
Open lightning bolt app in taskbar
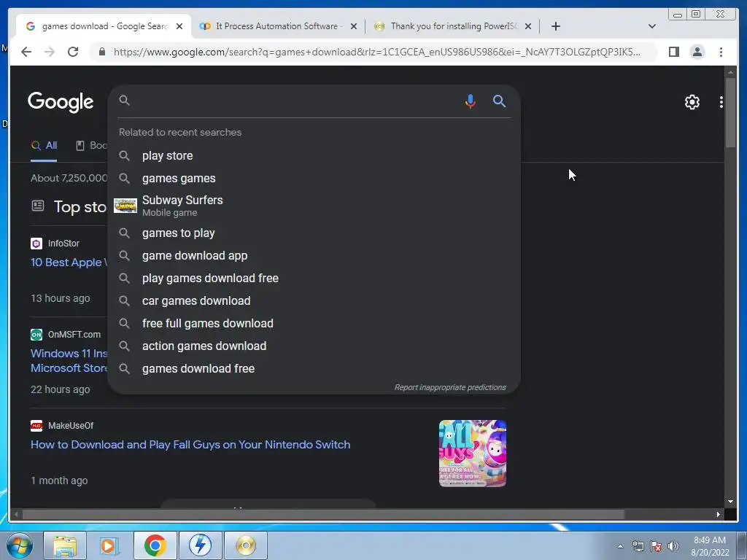(200, 545)
